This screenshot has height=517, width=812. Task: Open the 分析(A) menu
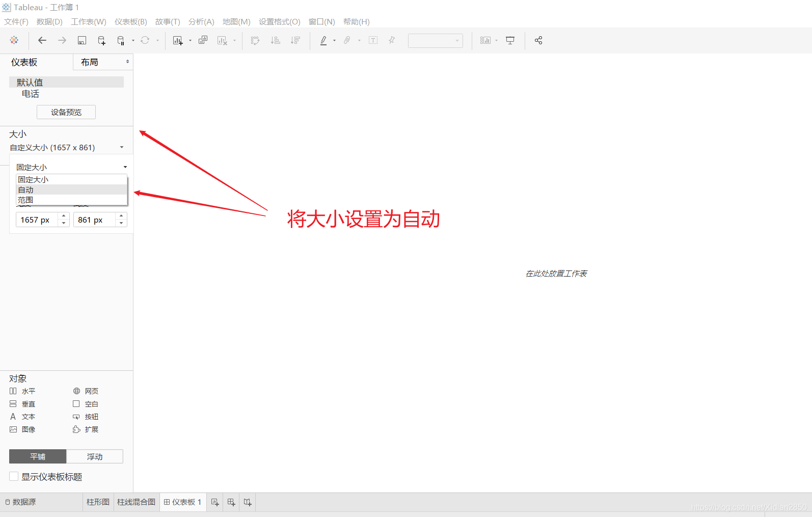[201, 22]
